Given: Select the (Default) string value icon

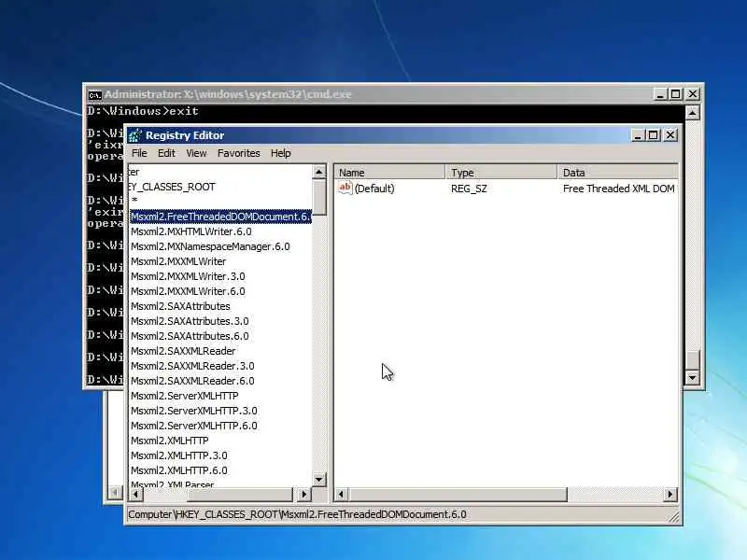Looking at the screenshot, I should coord(345,189).
